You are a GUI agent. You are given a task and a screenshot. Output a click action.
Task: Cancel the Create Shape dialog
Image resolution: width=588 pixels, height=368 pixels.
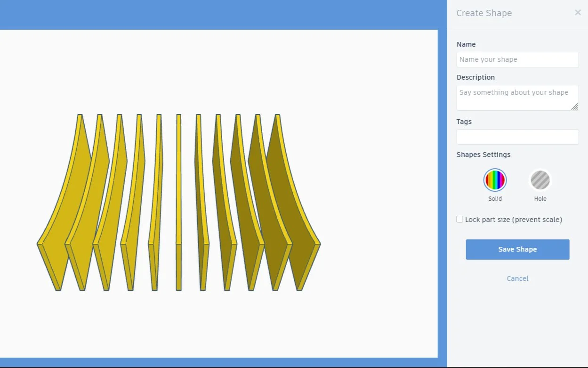[x=517, y=278]
